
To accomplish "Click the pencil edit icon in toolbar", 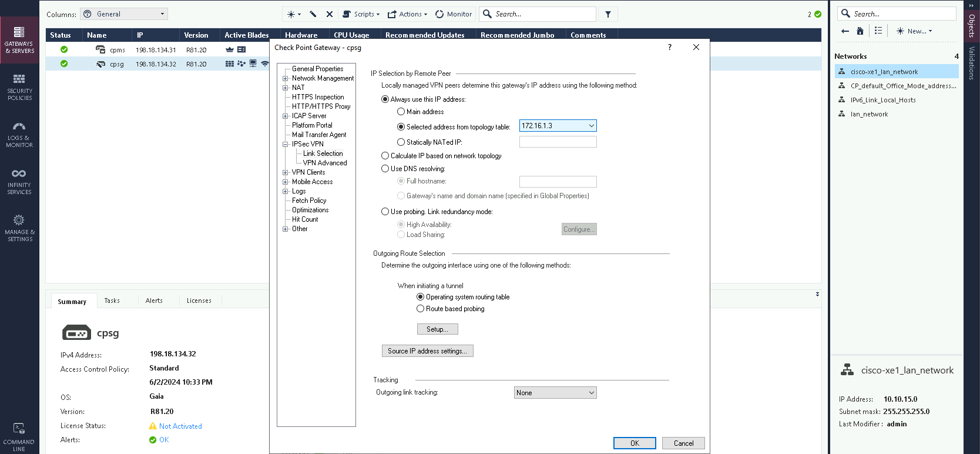I will point(313,14).
